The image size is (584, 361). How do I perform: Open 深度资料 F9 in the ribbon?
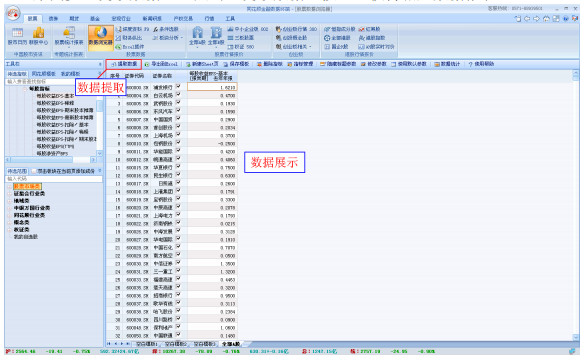coord(133,29)
